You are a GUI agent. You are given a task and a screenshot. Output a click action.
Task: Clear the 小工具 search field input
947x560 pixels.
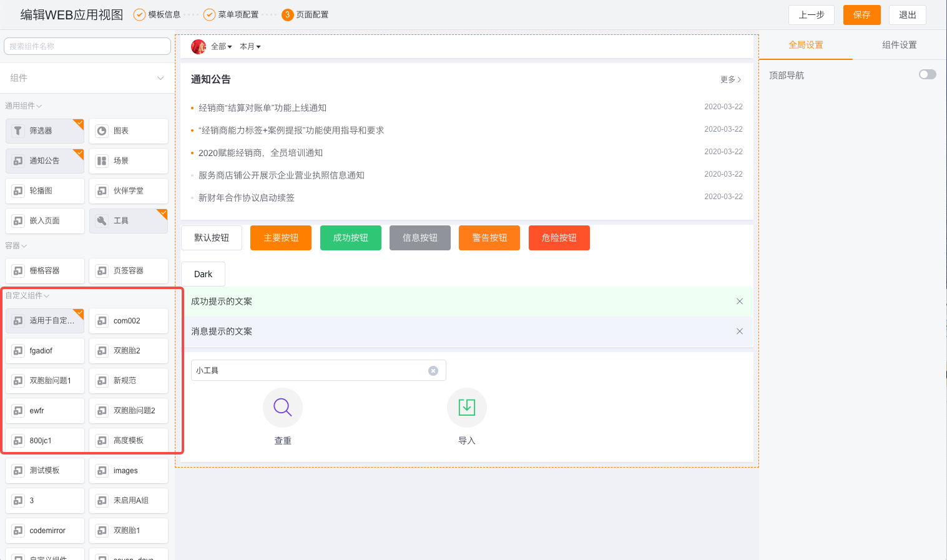point(433,370)
